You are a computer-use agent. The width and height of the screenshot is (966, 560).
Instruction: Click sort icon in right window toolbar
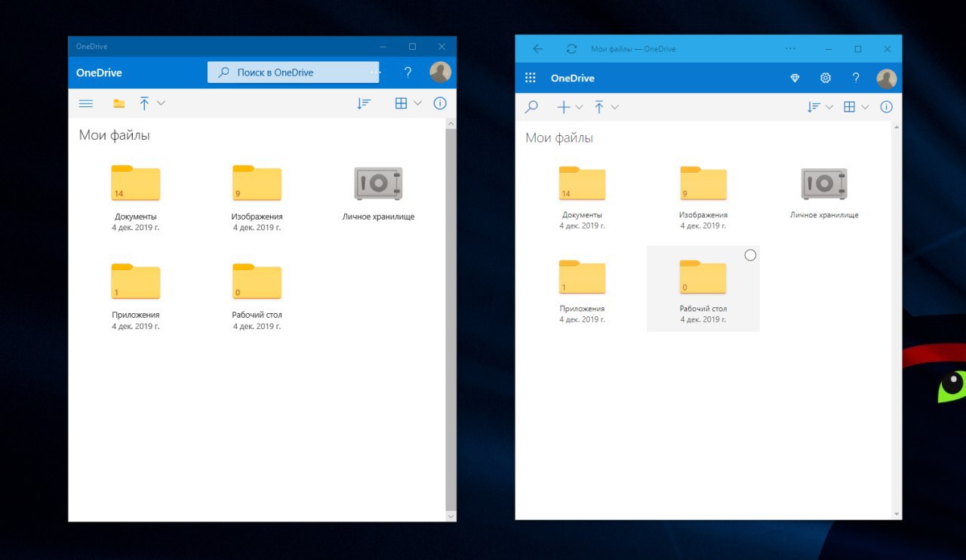pos(814,107)
